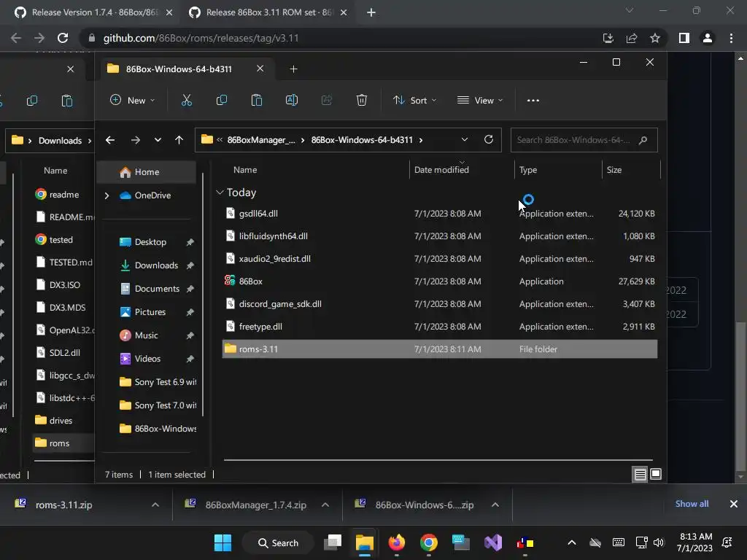Viewport: 747px width, 560px height.
Task: Open 86Box-Windows-6...zip download options arrow
Action: point(495,505)
